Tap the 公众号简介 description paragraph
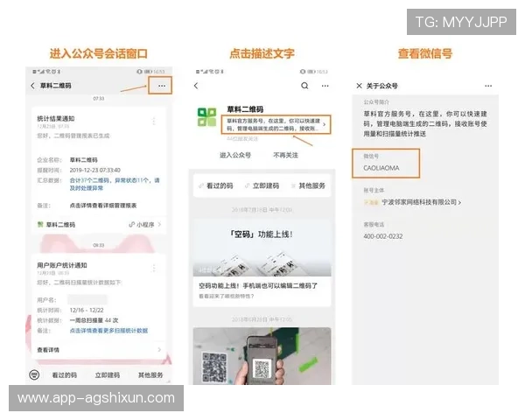 click(x=425, y=123)
